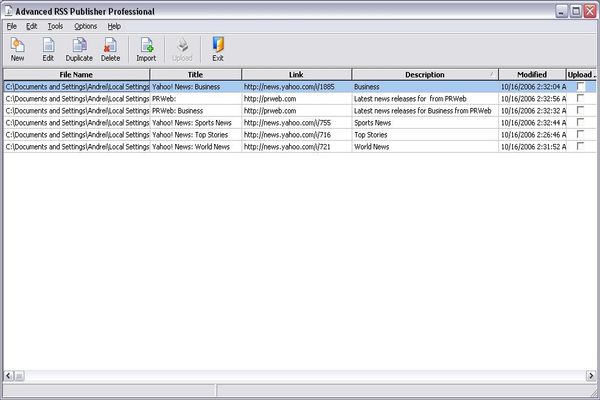600x400 pixels.
Task: Click the grayed Upload toolbar icon
Action: 182,49
